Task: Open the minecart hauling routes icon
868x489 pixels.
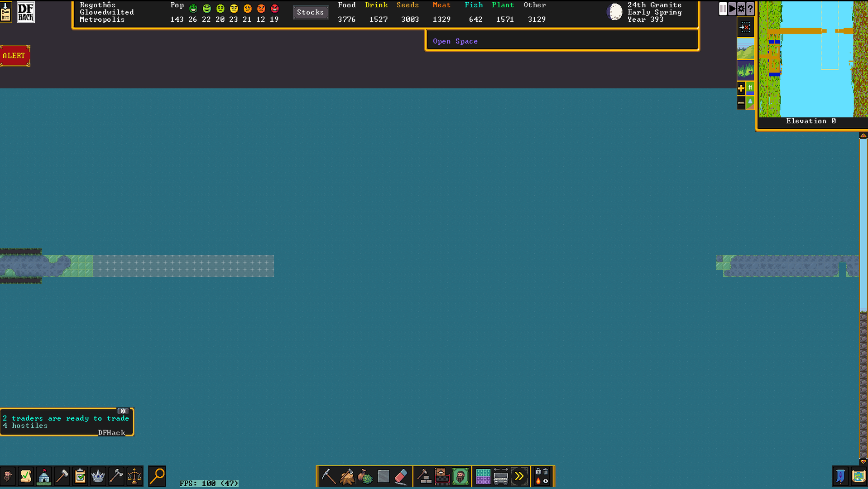Action: (x=501, y=476)
